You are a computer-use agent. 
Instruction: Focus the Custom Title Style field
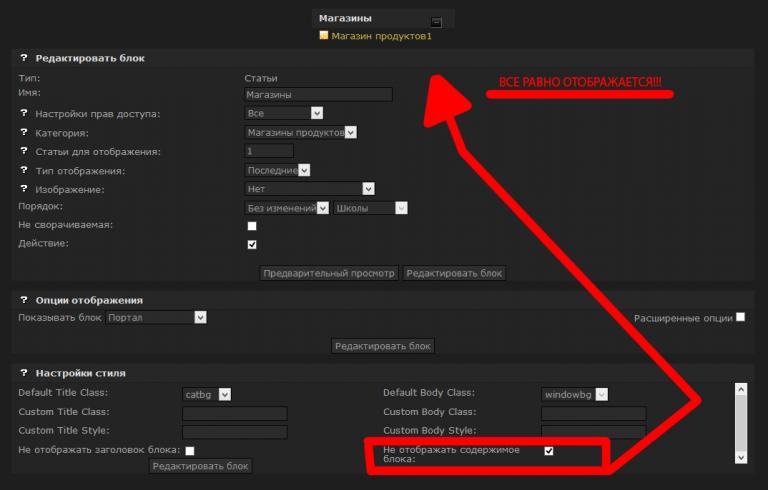pyautogui.click(x=235, y=432)
